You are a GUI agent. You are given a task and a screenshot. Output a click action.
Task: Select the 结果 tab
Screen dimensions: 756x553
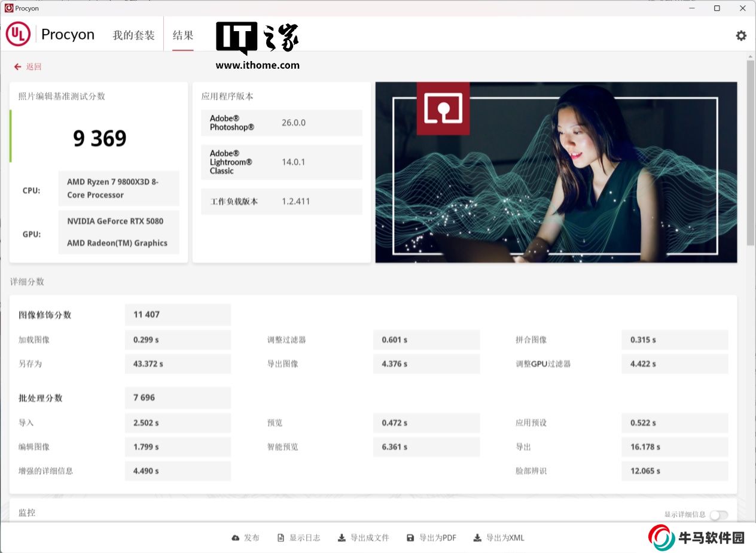point(183,35)
